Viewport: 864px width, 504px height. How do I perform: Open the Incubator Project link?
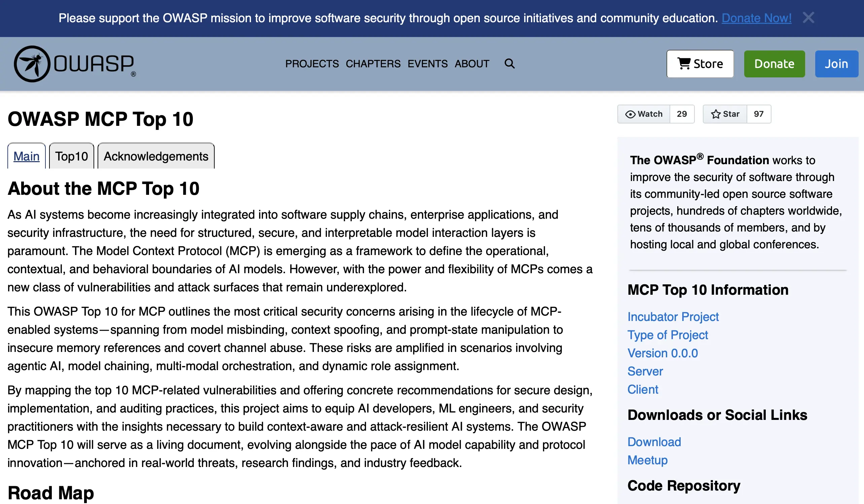[673, 317]
